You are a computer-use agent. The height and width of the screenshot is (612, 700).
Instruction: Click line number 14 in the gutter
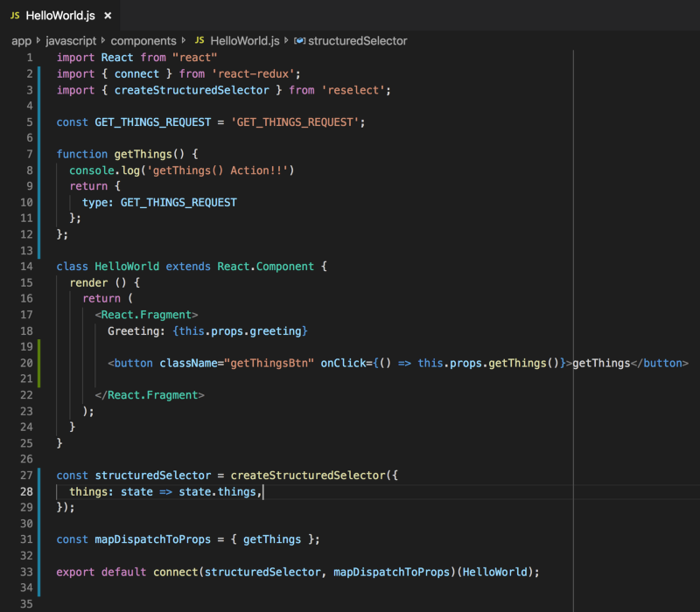[26, 267]
